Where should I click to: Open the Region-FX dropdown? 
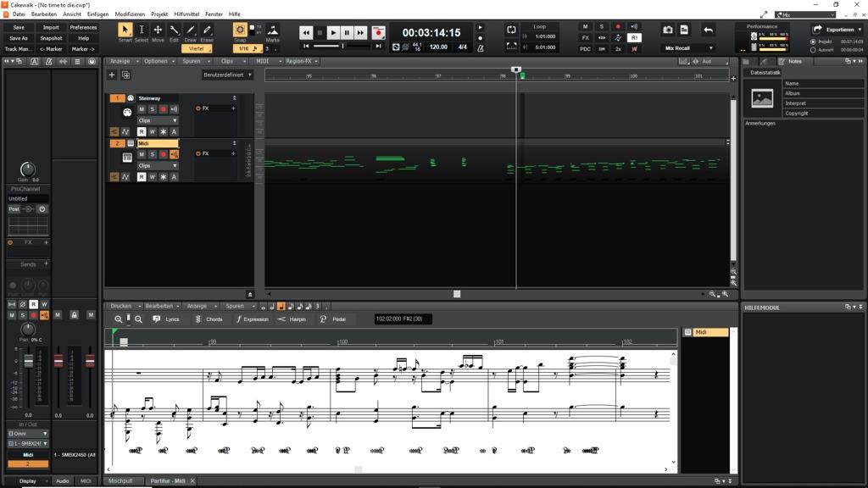(302, 61)
